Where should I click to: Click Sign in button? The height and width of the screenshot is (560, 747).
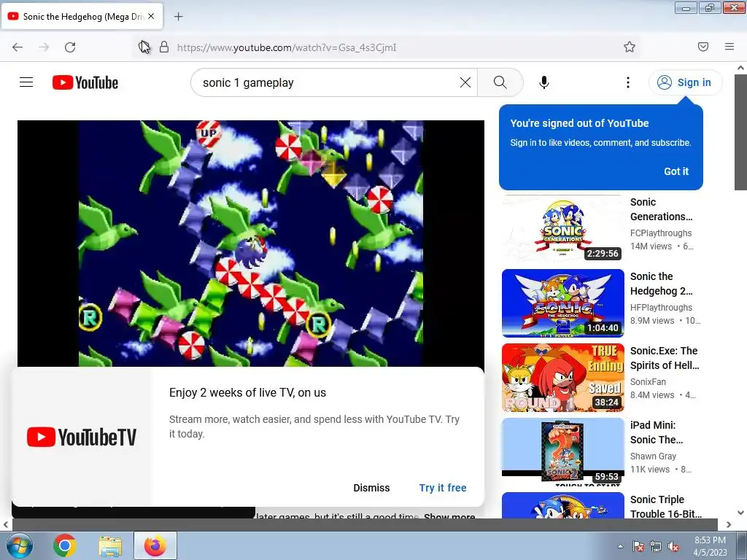pos(685,82)
